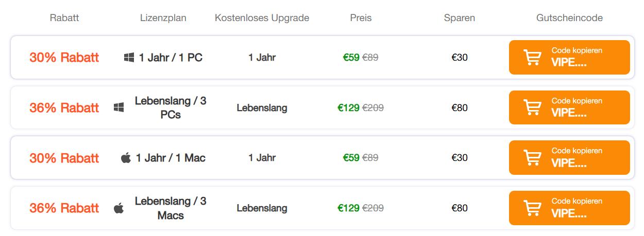Click Apple logo beside Lebenslang / 3 Macs
This screenshot has height=236, width=644.
pyautogui.click(x=119, y=208)
